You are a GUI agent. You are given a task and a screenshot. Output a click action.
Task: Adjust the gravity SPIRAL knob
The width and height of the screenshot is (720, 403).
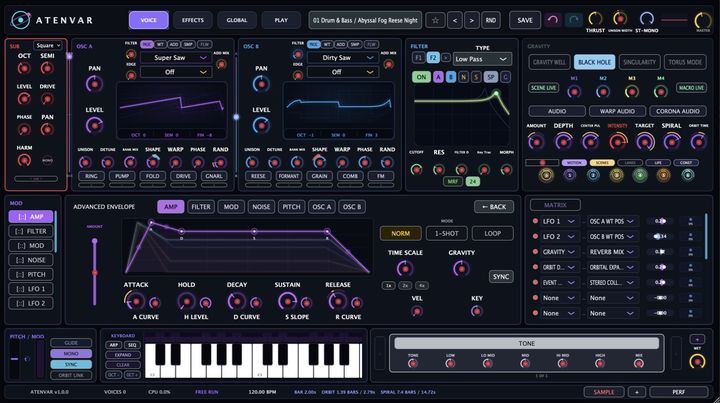point(671,142)
